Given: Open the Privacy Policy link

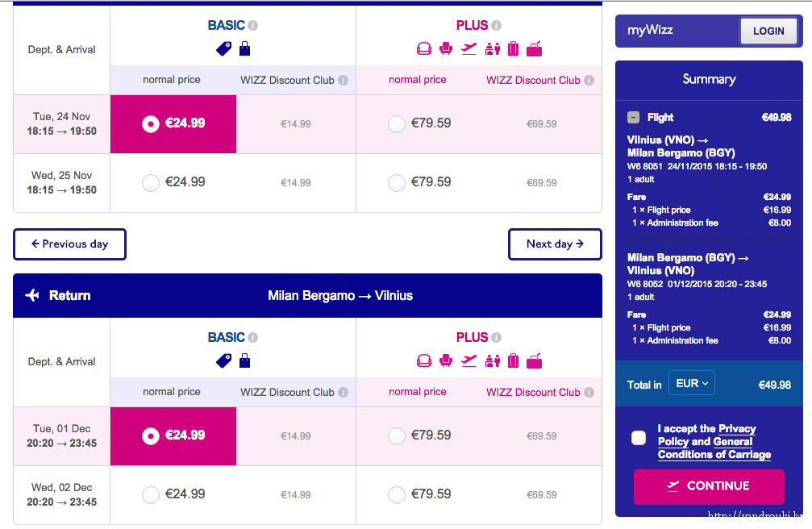Looking at the screenshot, I should (736, 429).
